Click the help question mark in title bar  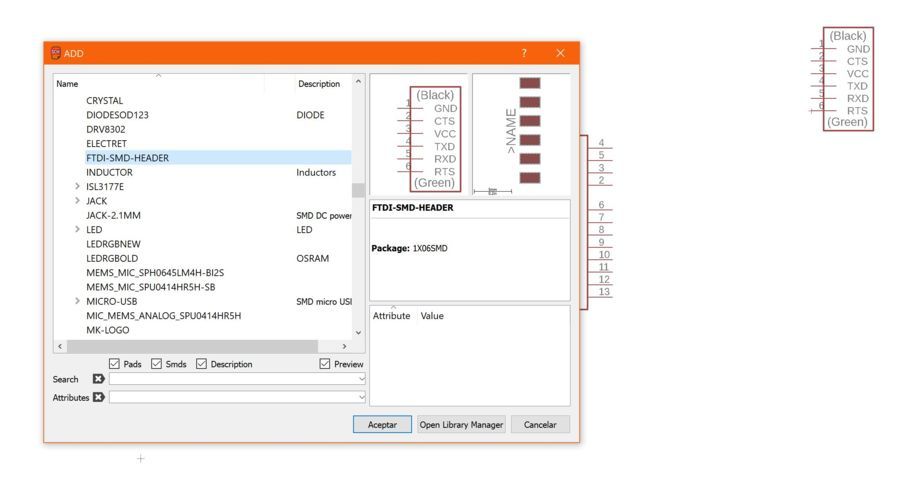coord(523,53)
